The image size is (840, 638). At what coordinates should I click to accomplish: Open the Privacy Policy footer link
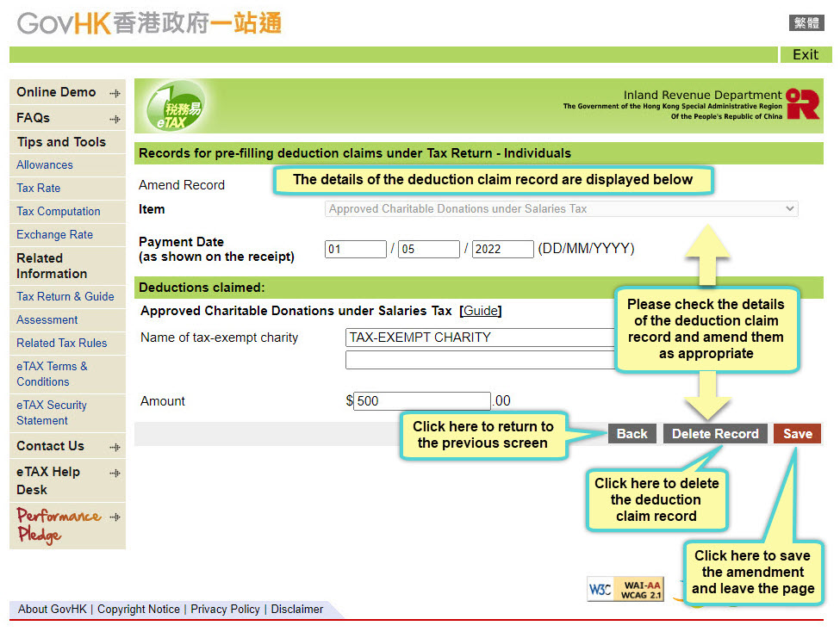pyautogui.click(x=225, y=609)
